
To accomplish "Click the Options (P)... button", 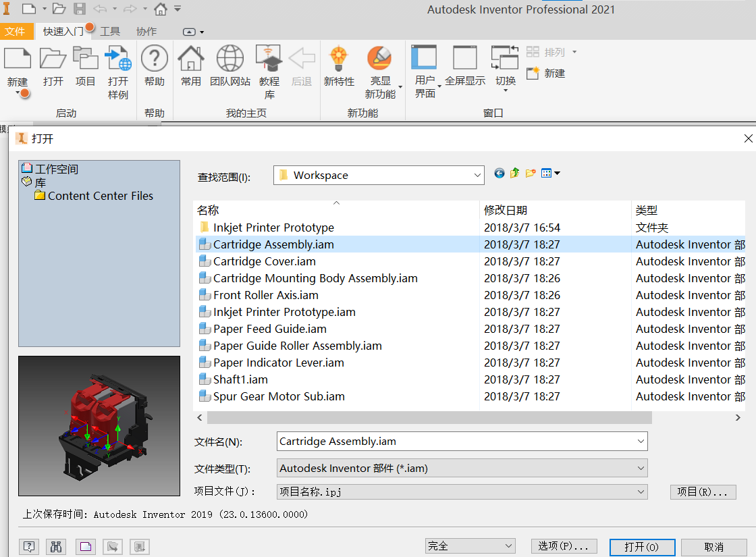I will tap(564, 546).
